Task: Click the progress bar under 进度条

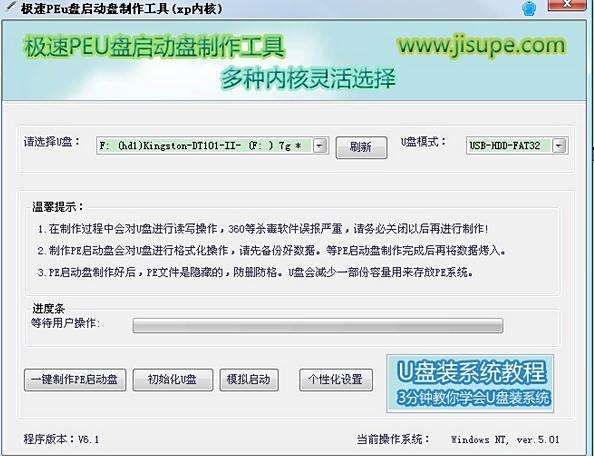Action: [318, 326]
